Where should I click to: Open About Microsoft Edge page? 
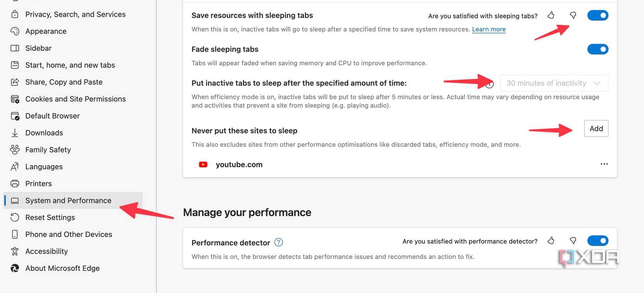tap(62, 268)
